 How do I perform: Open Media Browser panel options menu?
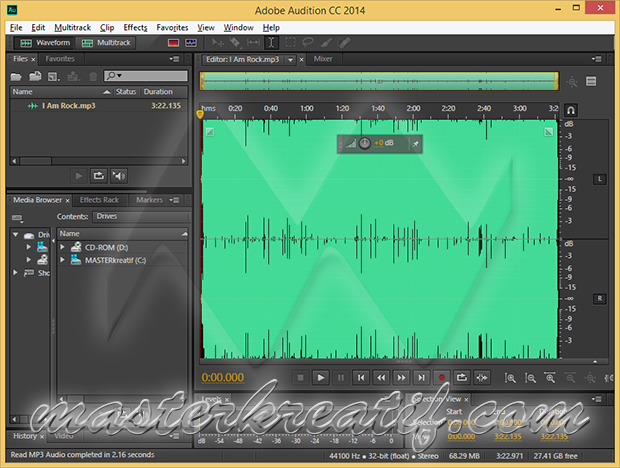tap(174, 200)
